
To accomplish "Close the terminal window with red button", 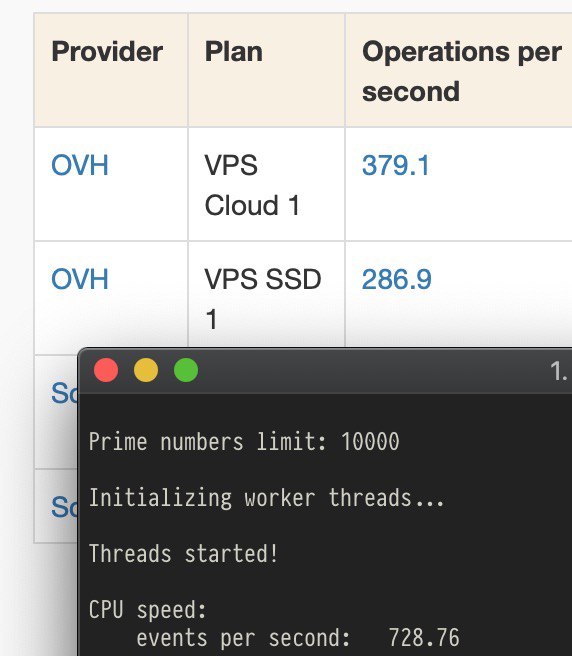I will click(106, 370).
